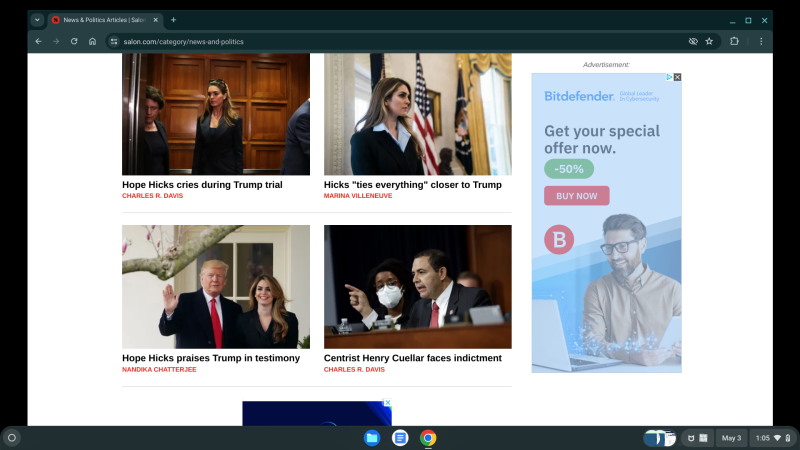
Task: Open a new tab with plus button
Action: tap(173, 19)
